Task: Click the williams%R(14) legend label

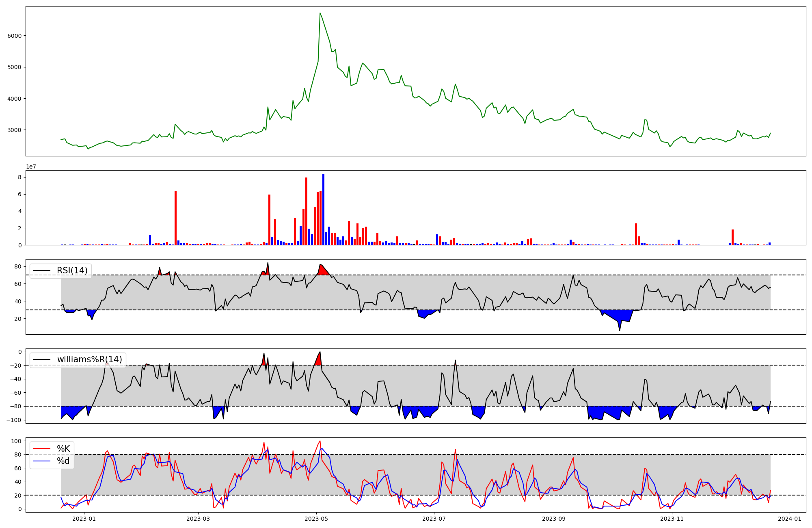Action: [89, 359]
